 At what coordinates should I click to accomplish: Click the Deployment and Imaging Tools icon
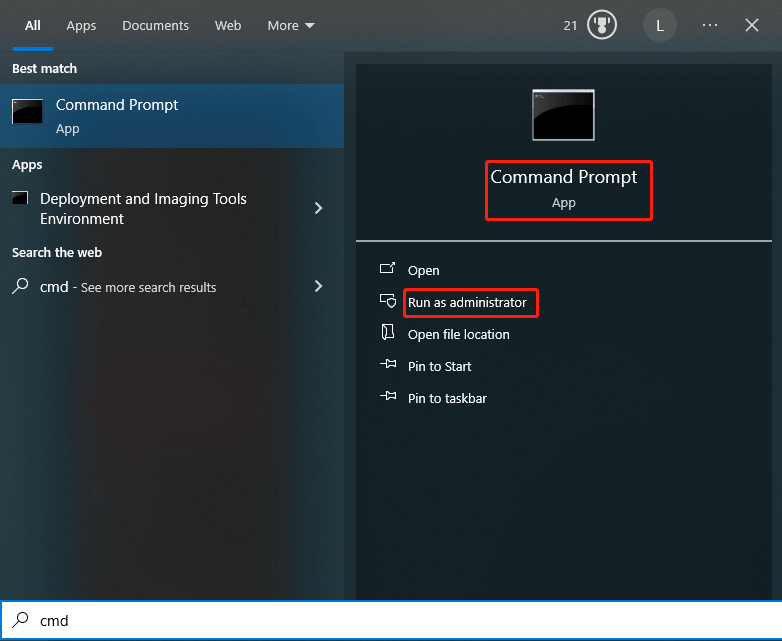20,198
